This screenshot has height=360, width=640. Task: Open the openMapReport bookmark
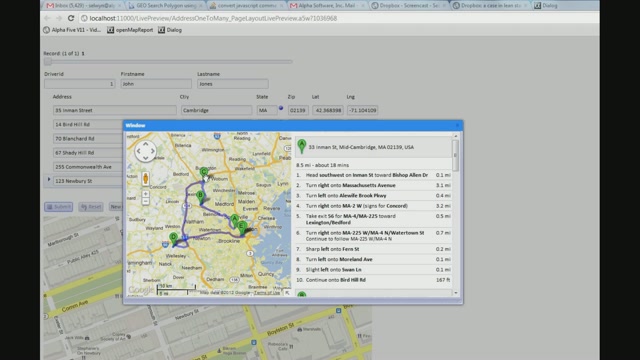click(x=130, y=30)
